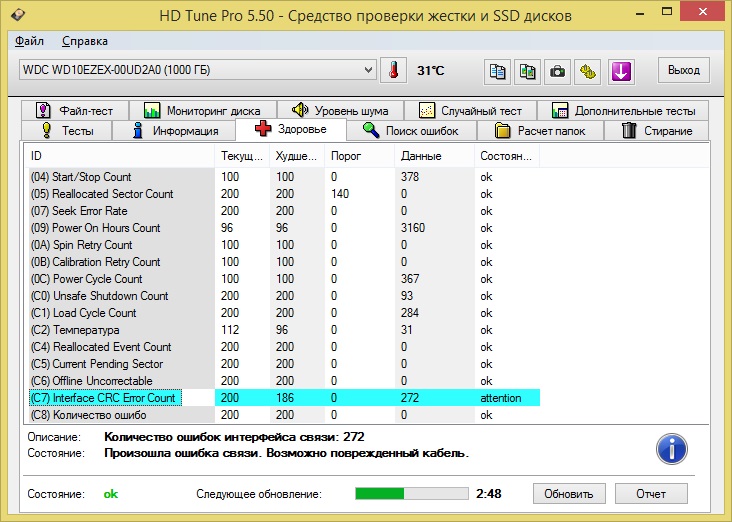Image resolution: width=732 pixels, height=522 pixels.
Task: Select the Здоровье tab
Action: point(291,129)
